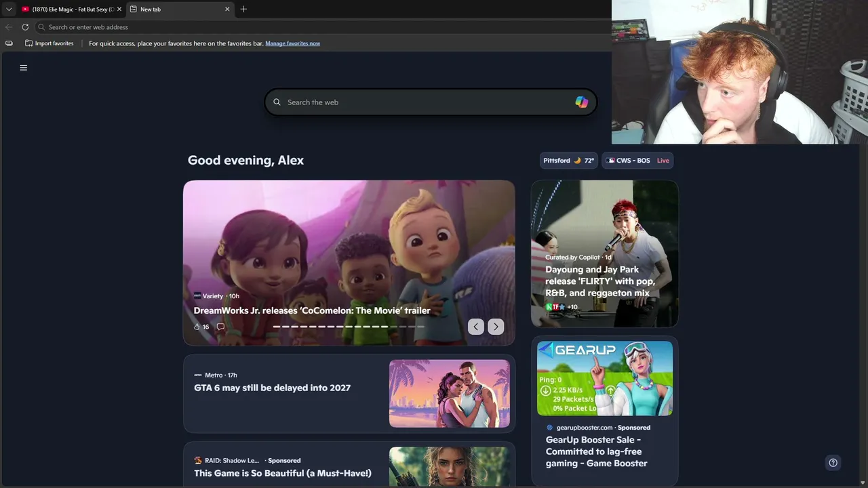Go back with the browser back arrow
Viewport: 868px width, 488px height.
(9, 27)
